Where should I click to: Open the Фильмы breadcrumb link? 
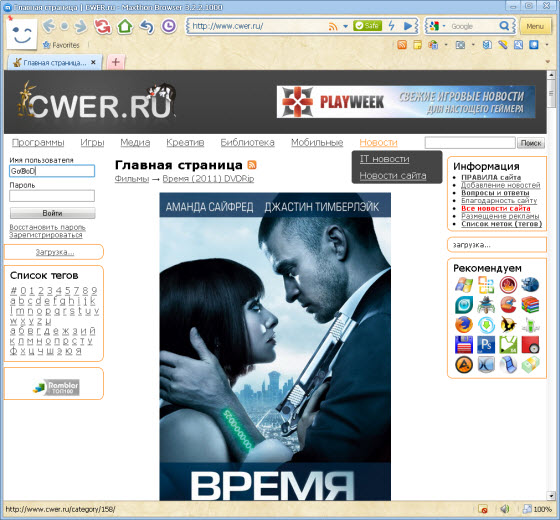pyautogui.click(x=132, y=179)
